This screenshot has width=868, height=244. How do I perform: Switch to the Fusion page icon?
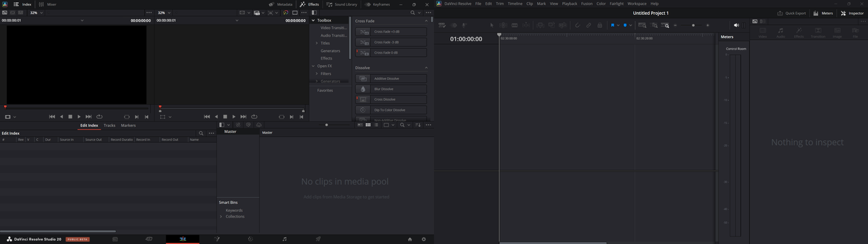point(217,239)
